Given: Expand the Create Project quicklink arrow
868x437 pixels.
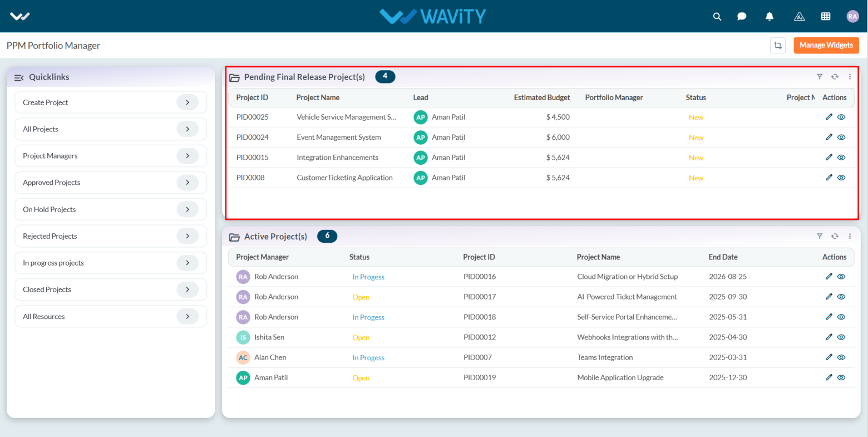Looking at the screenshot, I should [x=188, y=102].
